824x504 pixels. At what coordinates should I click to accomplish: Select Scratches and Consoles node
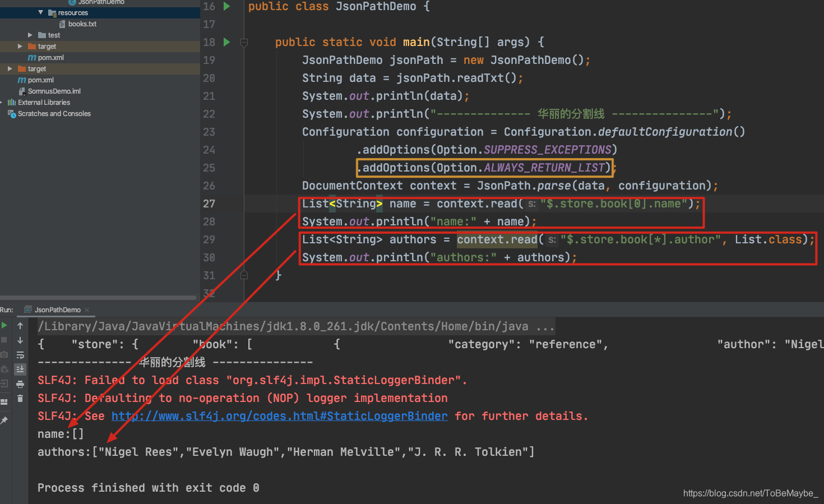pos(54,113)
